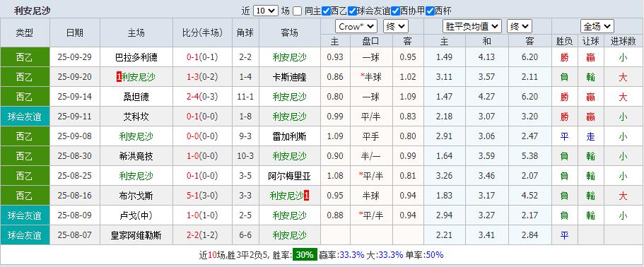Click the 比分(半场) column header
Image resolution: width=644 pixels, height=267 pixels.
point(202,32)
